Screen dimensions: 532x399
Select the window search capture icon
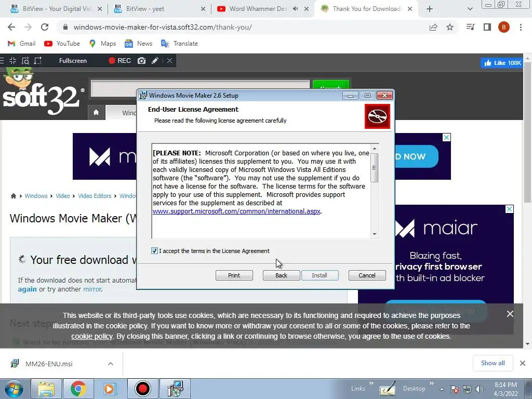(x=25, y=61)
